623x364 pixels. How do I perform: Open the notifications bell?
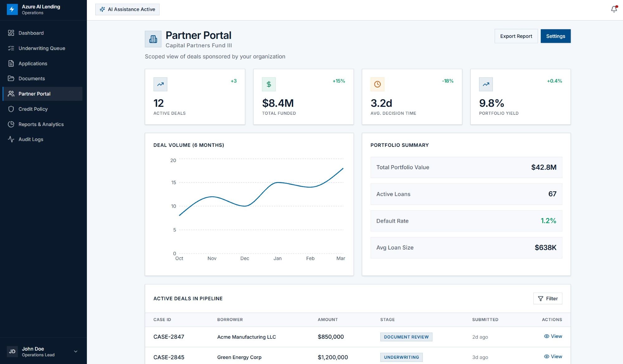[x=614, y=9]
